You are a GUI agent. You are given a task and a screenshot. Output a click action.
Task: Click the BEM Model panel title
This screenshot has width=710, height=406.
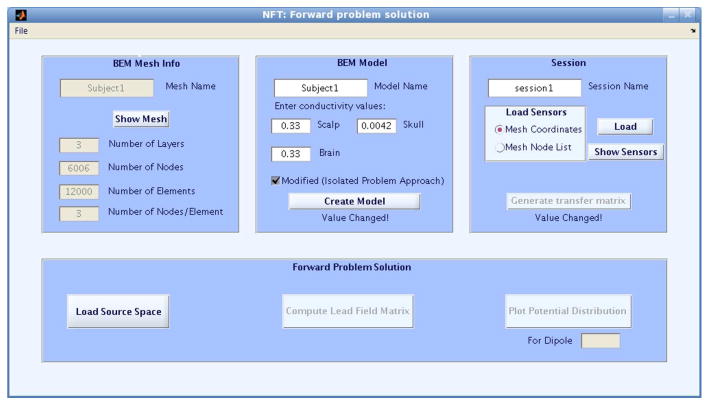pyautogui.click(x=362, y=63)
